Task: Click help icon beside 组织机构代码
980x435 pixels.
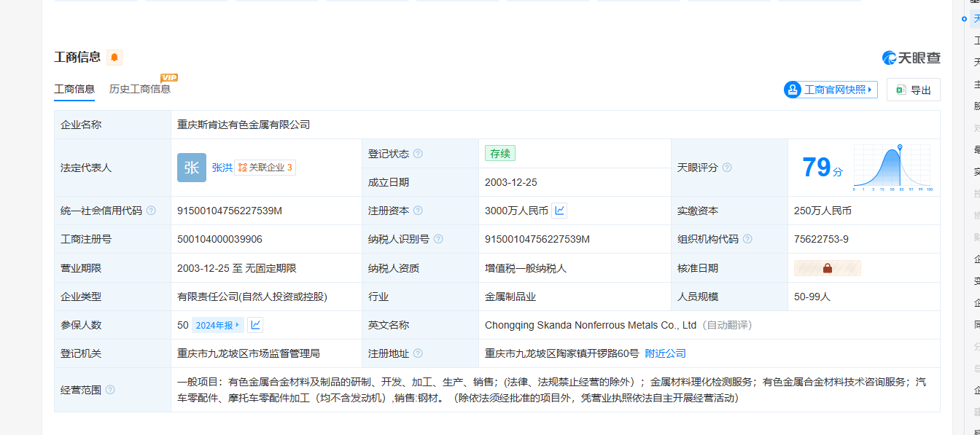Action: [747, 239]
